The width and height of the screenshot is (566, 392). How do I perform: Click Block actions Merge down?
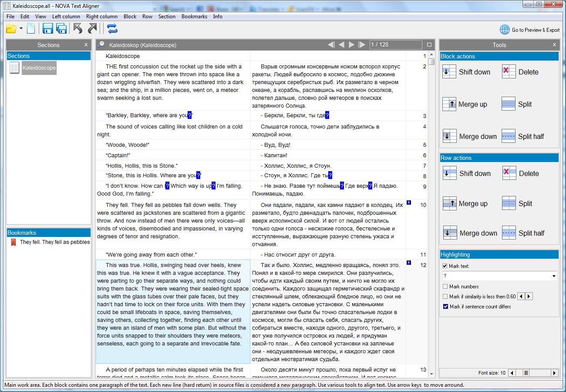pyautogui.click(x=470, y=136)
